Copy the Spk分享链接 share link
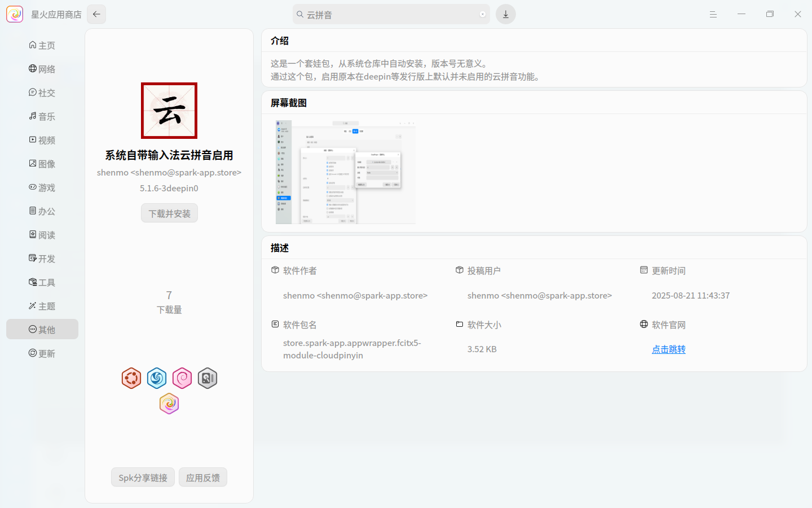The height and width of the screenshot is (508, 812). coord(143,478)
